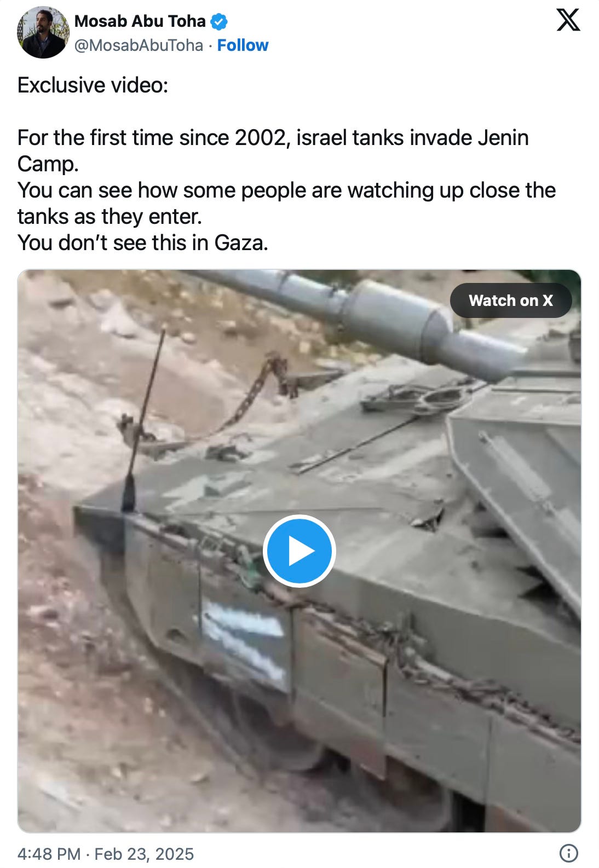The width and height of the screenshot is (599, 868).
Task: Click the word "Camp." in the tweet
Action: (48, 164)
